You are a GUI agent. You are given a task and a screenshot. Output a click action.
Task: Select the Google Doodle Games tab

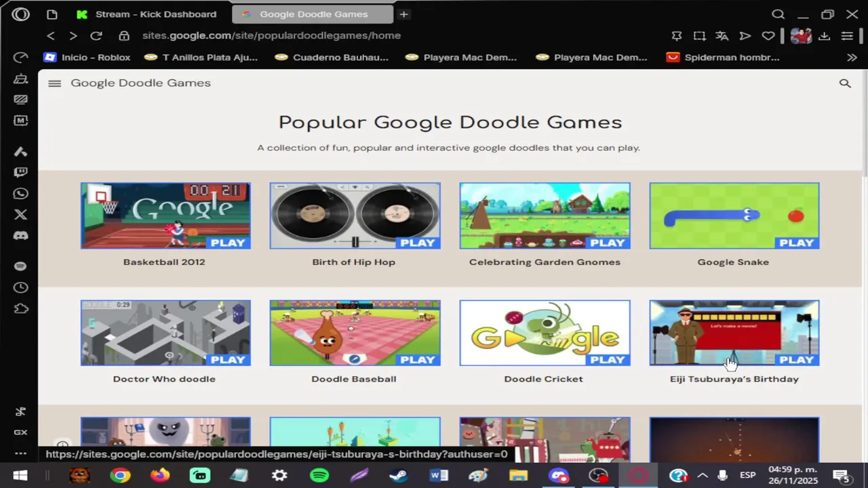[313, 14]
